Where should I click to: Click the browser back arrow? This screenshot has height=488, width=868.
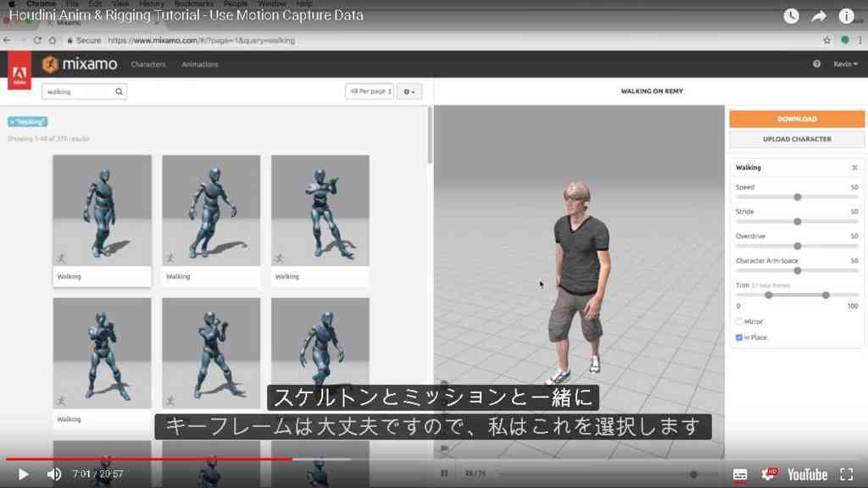(x=7, y=41)
